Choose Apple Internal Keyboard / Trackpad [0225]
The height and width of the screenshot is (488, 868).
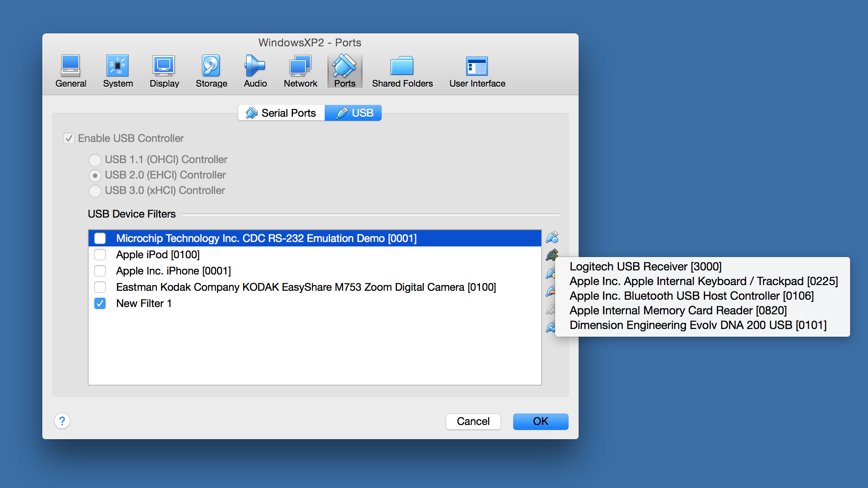703,281
